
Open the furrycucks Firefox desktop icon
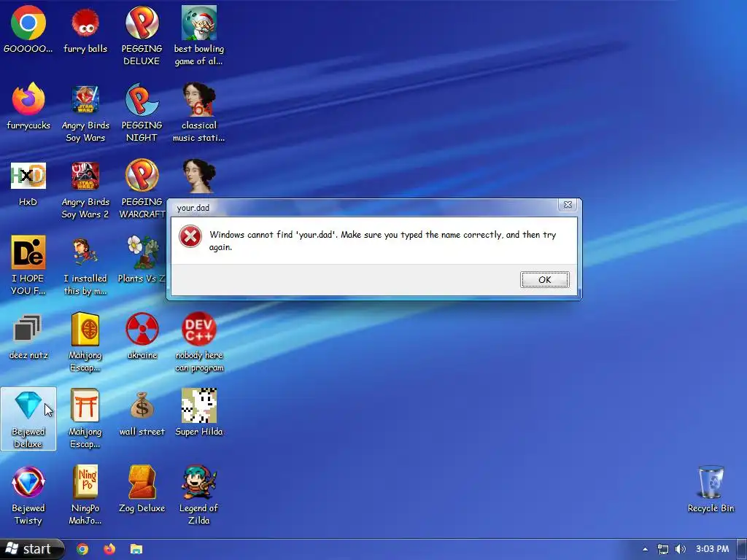[28, 106]
